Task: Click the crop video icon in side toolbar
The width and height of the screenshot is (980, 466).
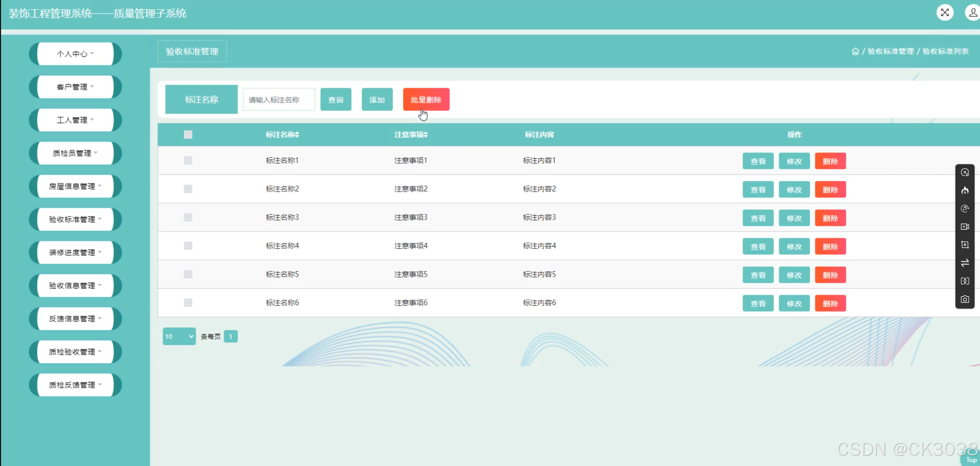Action: 965,245
